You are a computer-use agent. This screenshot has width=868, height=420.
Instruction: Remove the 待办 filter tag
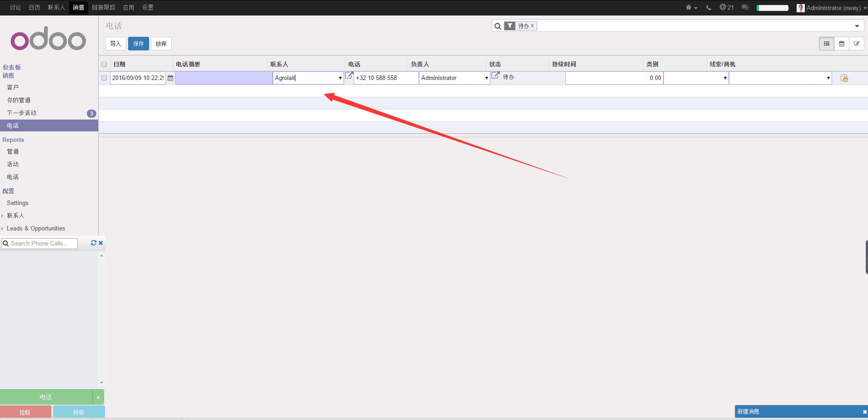[533, 26]
